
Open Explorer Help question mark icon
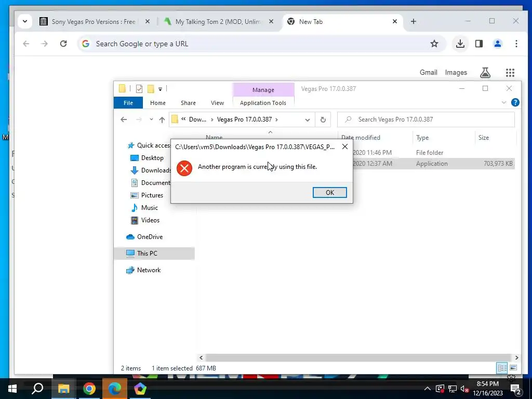pos(515,102)
